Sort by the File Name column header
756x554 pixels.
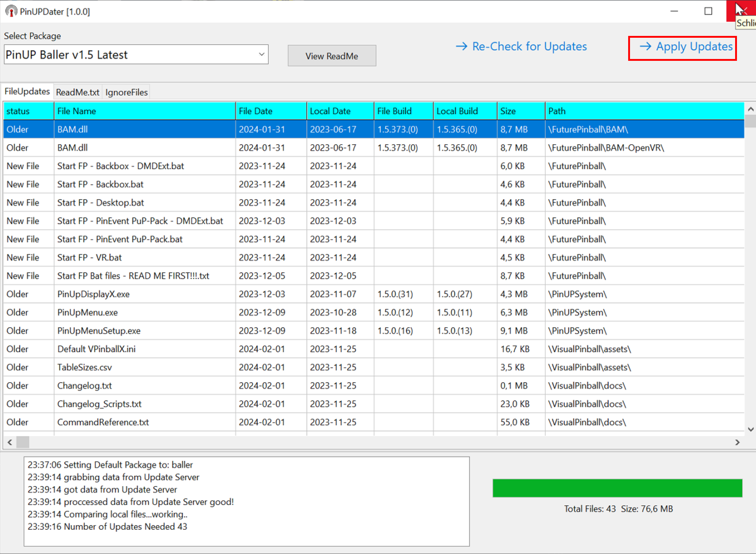coord(145,111)
